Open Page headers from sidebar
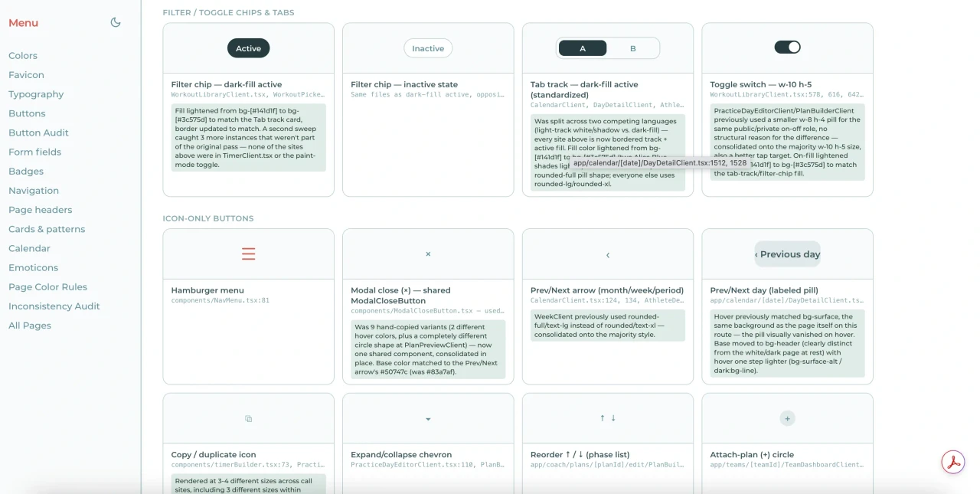Screen dimensions: 980x494 pyautogui.click(x=41, y=210)
